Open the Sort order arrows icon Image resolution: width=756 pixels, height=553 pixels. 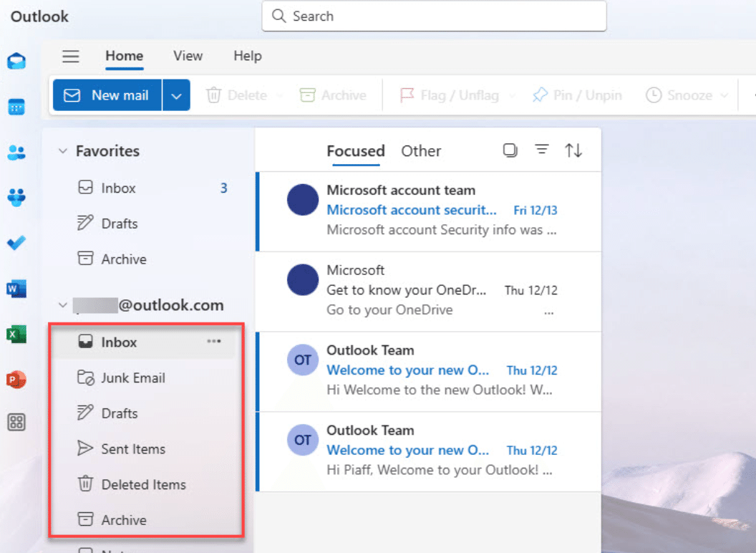coord(573,150)
